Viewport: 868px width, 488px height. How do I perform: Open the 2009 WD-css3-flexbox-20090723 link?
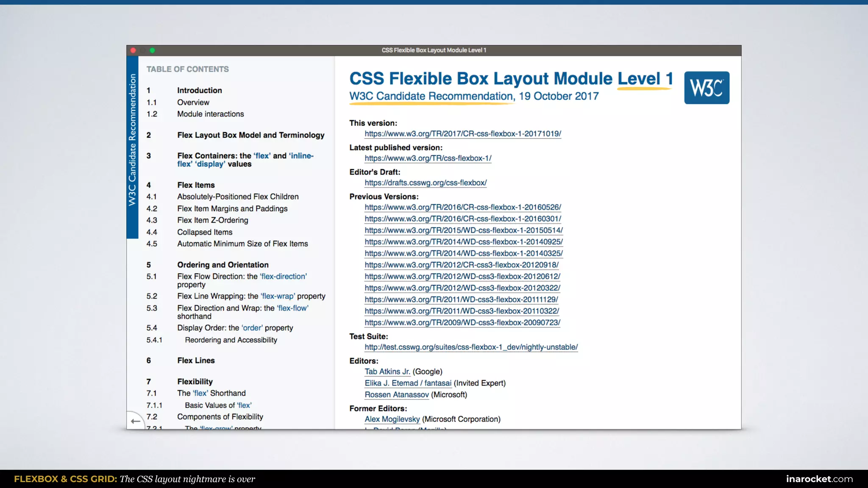(462, 323)
